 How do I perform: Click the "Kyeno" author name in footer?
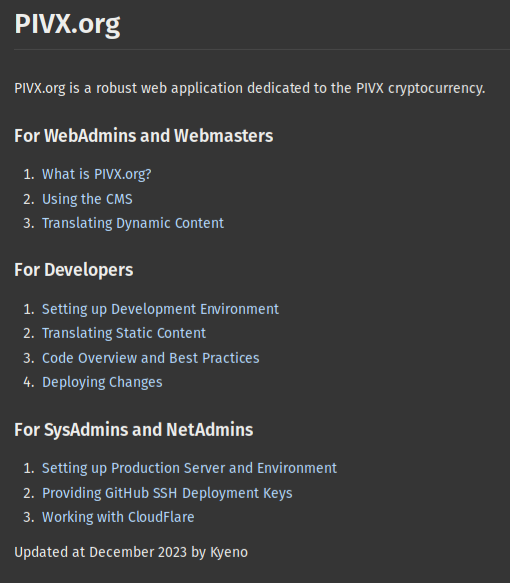point(229,553)
